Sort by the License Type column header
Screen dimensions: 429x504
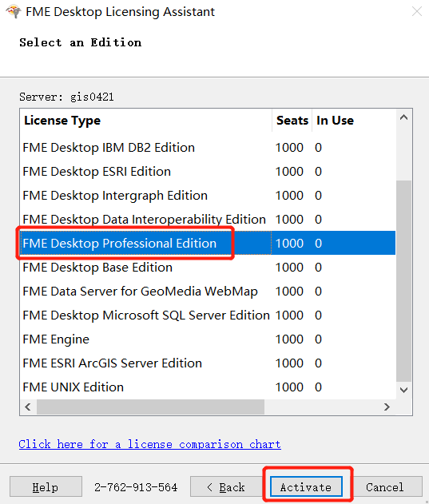(146, 121)
